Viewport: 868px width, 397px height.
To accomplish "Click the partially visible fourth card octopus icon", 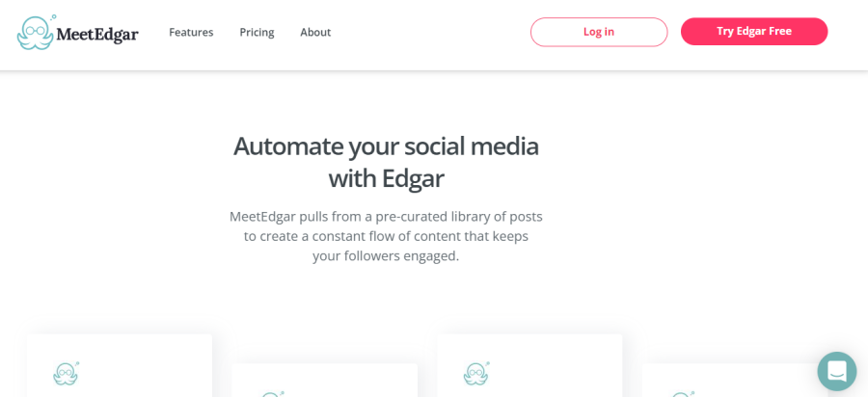I will (682, 393).
